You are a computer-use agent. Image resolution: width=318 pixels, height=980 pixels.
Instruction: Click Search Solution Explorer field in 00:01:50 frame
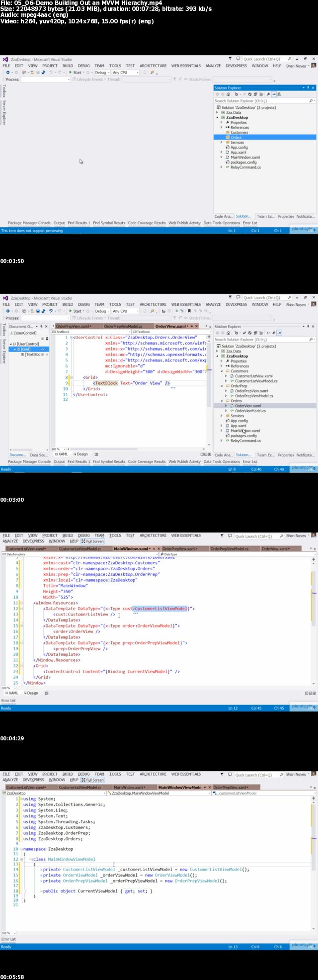tap(265, 101)
